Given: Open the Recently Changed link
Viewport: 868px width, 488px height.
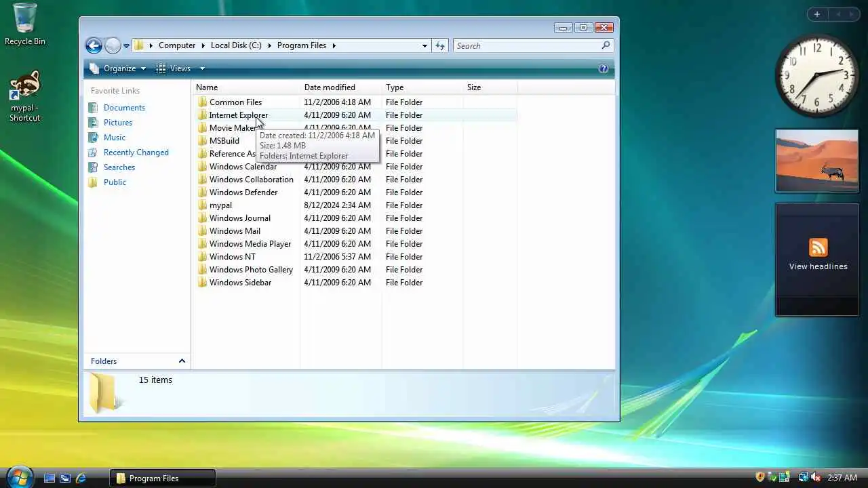Looking at the screenshot, I should 136,152.
